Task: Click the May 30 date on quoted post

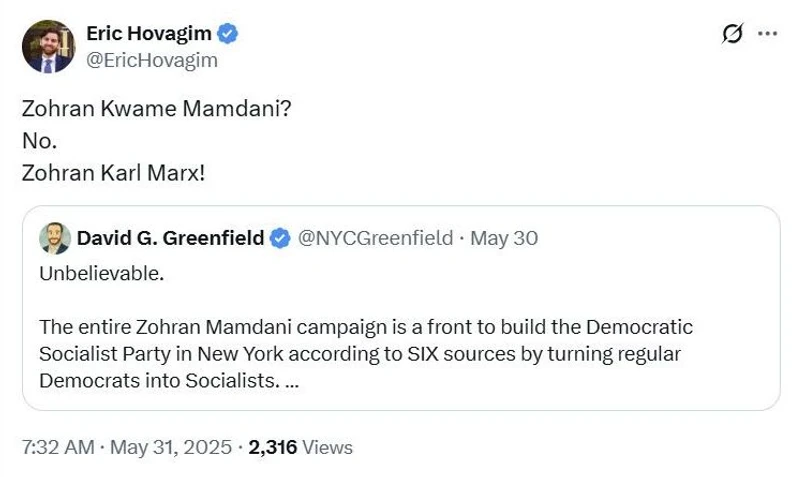Action: [504, 238]
